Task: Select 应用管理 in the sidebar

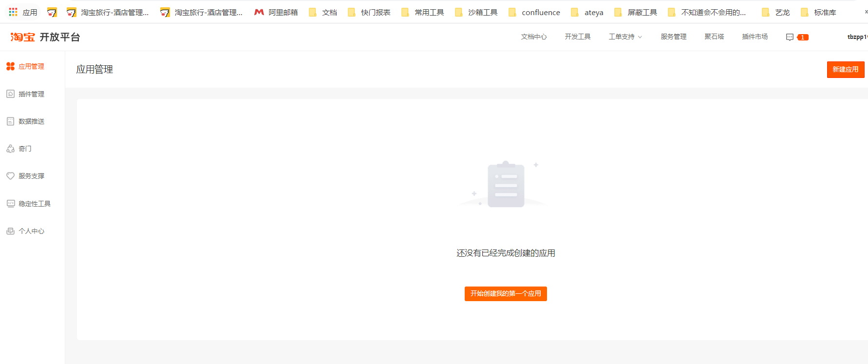Action: click(25, 66)
